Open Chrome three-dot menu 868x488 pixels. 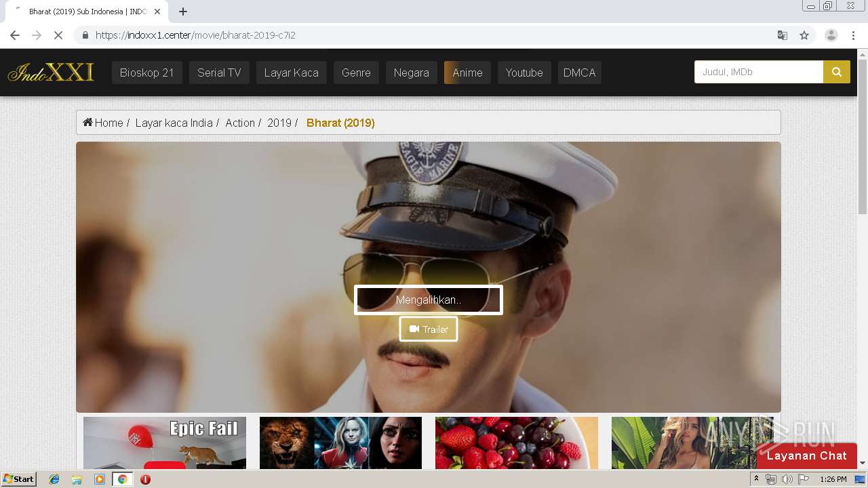tap(853, 35)
